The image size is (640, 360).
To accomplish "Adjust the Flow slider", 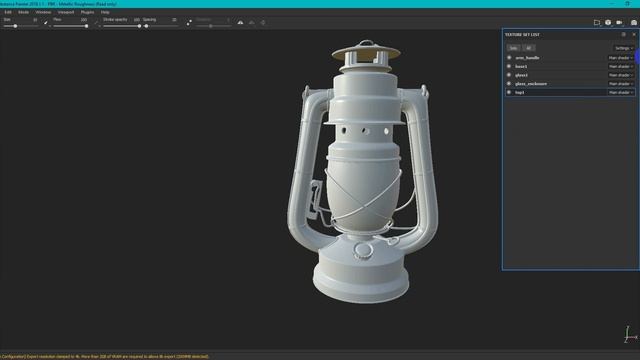I will (71, 26).
